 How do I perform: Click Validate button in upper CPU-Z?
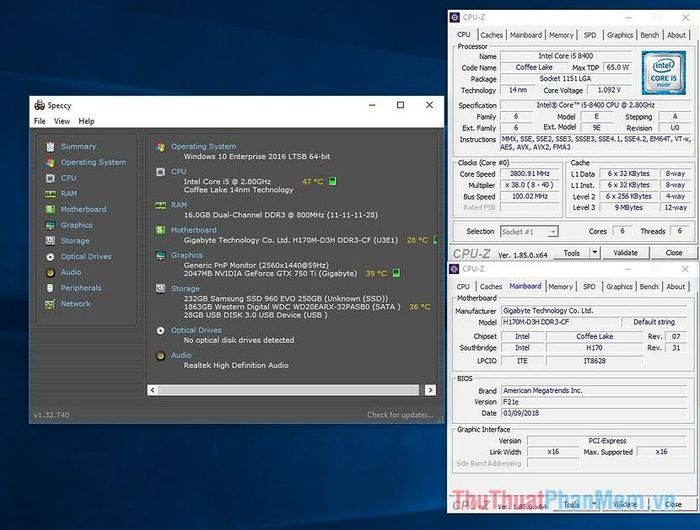pyautogui.click(x=625, y=253)
